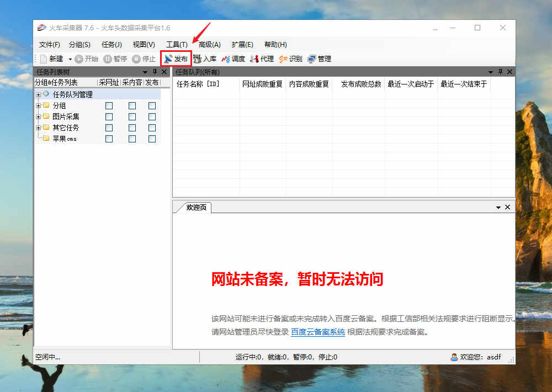Enable 采内容 for the 图片采集 row
The width and height of the screenshot is (552, 392).
(x=132, y=116)
